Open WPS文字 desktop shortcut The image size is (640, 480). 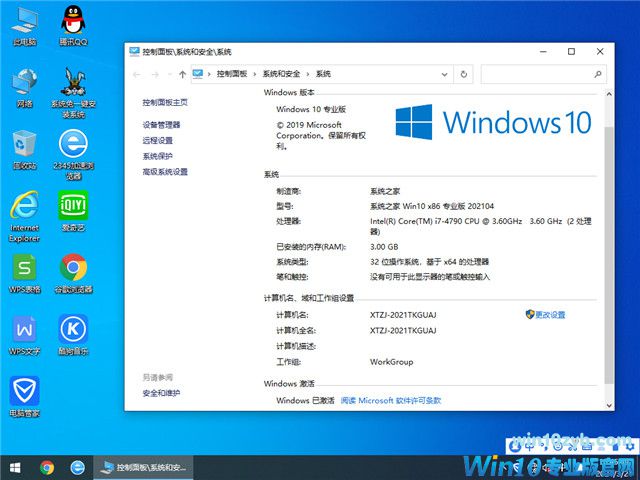[24, 335]
